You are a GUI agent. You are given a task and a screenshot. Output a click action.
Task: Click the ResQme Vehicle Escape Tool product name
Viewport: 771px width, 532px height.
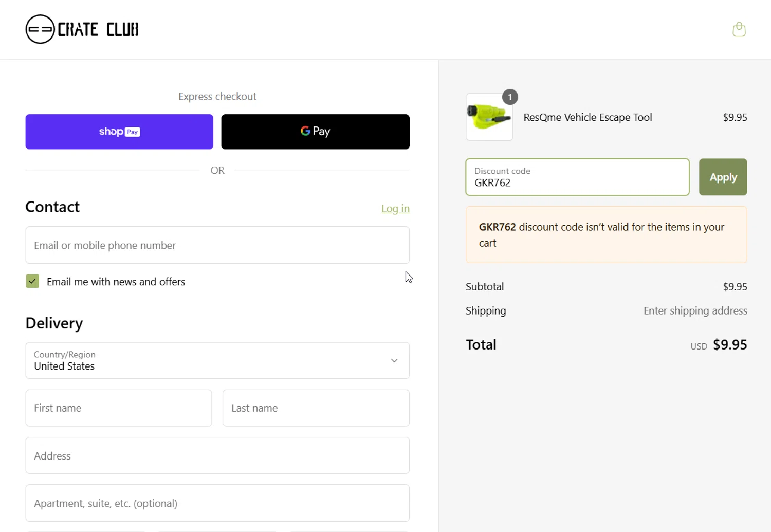point(588,117)
